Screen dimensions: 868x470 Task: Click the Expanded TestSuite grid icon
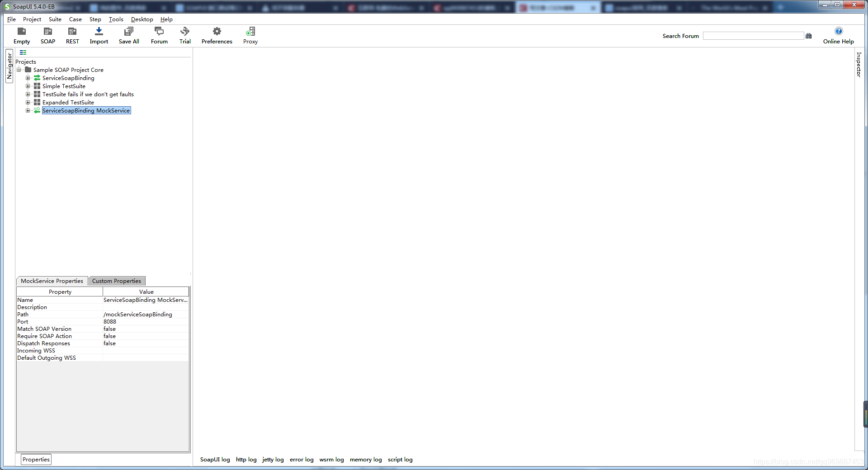click(37, 102)
